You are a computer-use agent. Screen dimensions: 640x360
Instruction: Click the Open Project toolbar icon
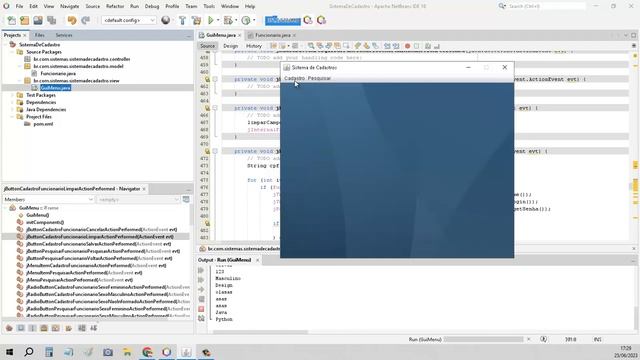tap(38, 20)
